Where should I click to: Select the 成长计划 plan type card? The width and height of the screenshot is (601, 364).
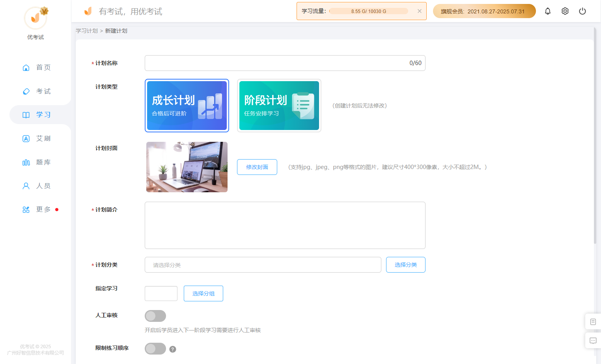[x=187, y=106]
